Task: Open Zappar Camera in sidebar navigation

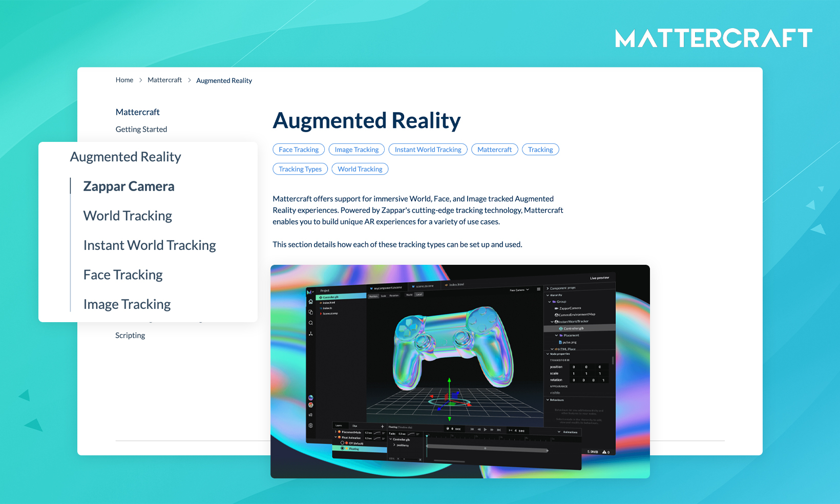Action: coord(129,186)
